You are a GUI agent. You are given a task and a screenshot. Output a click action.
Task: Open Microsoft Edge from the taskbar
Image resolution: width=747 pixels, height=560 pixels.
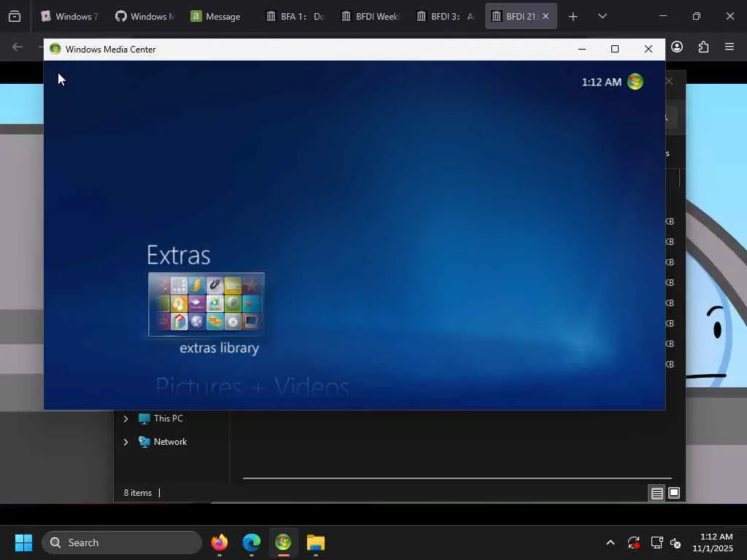[252, 542]
